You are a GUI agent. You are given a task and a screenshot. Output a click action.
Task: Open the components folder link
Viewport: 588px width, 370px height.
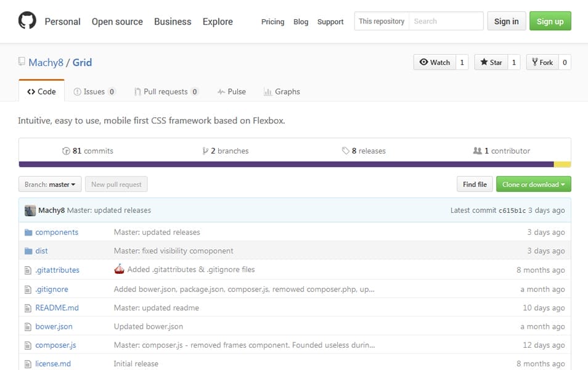pyautogui.click(x=57, y=232)
